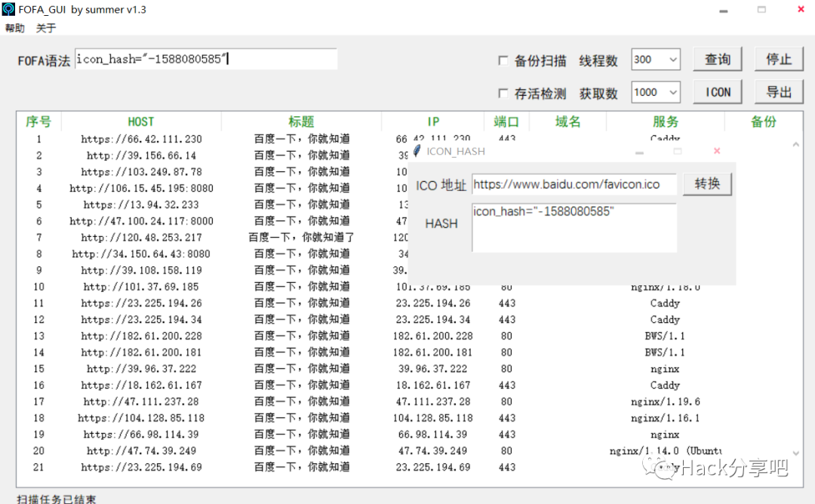Minimize the ICON_HASH popup window
Viewport: 815px width, 504px height.
tap(639, 152)
